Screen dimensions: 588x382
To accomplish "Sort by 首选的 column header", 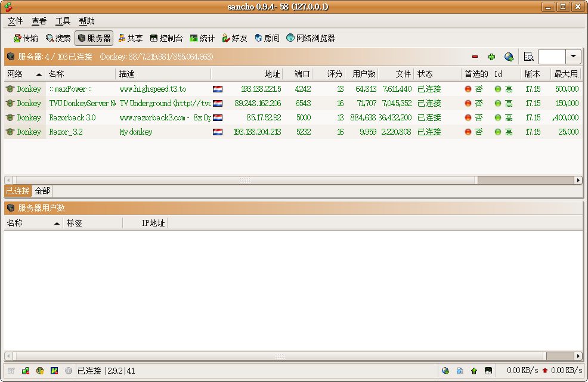I will (476, 74).
